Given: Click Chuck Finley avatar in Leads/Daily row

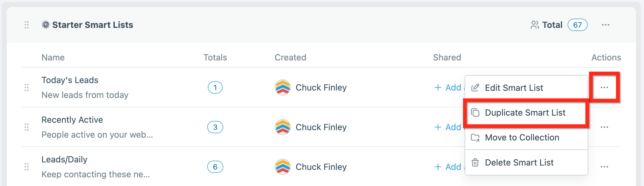Looking at the screenshot, I should coord(283,167).
